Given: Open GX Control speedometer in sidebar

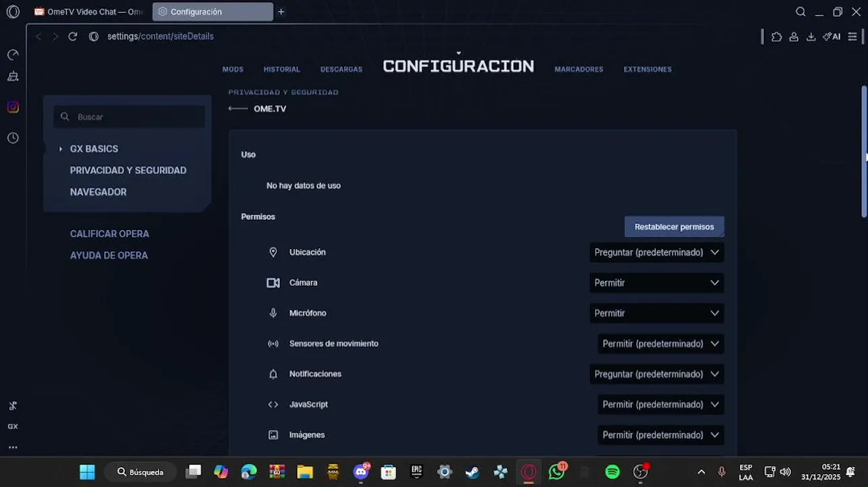Looking at the screenshot, I should 13,55.
